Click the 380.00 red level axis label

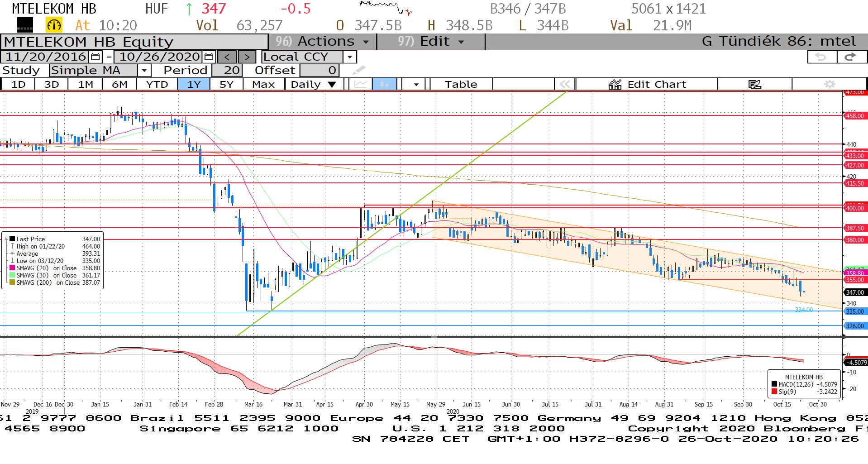[x=855, y=240]
